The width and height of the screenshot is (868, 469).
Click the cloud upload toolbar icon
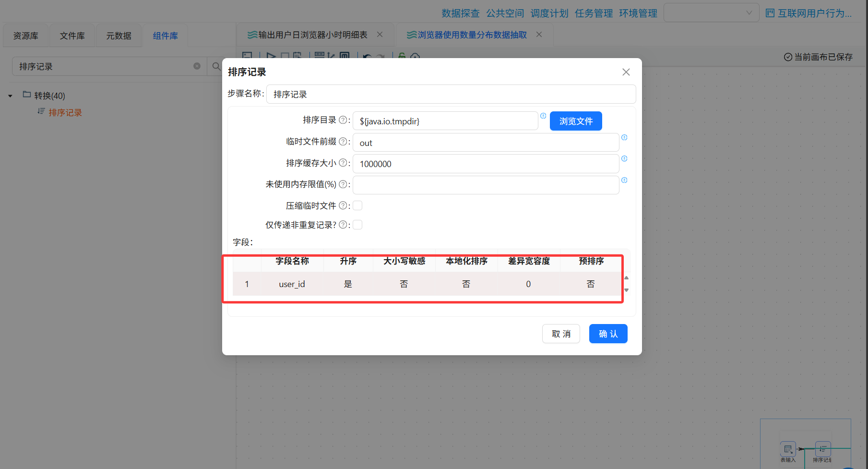(415, 56)
